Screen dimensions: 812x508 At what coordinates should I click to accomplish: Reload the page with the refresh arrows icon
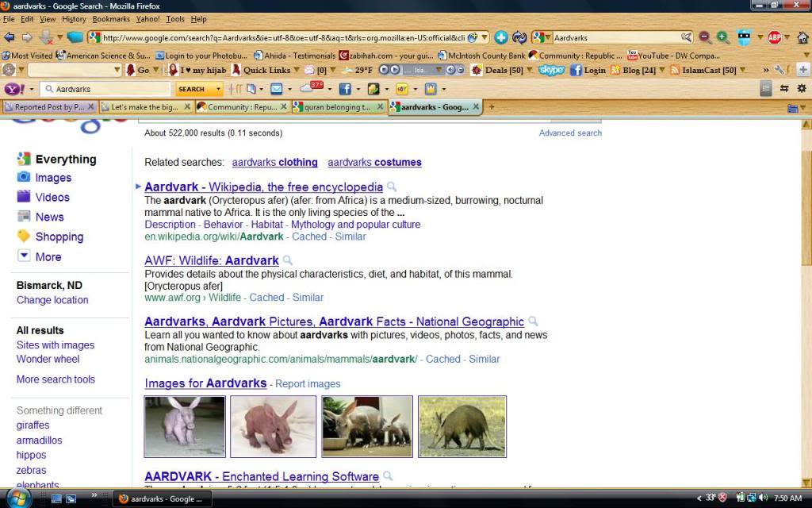click(519, 37)
